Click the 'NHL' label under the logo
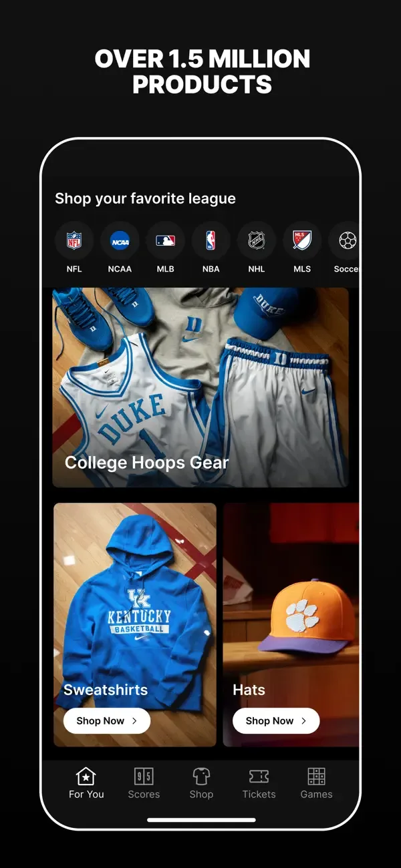 pyautogui.click(x=257, y=269)
